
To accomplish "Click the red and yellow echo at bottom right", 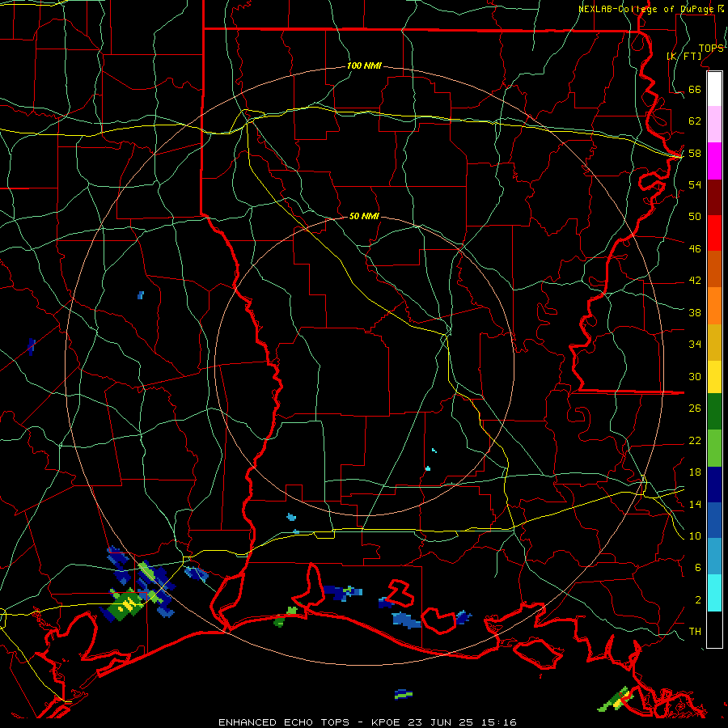I will click(616, 700).
